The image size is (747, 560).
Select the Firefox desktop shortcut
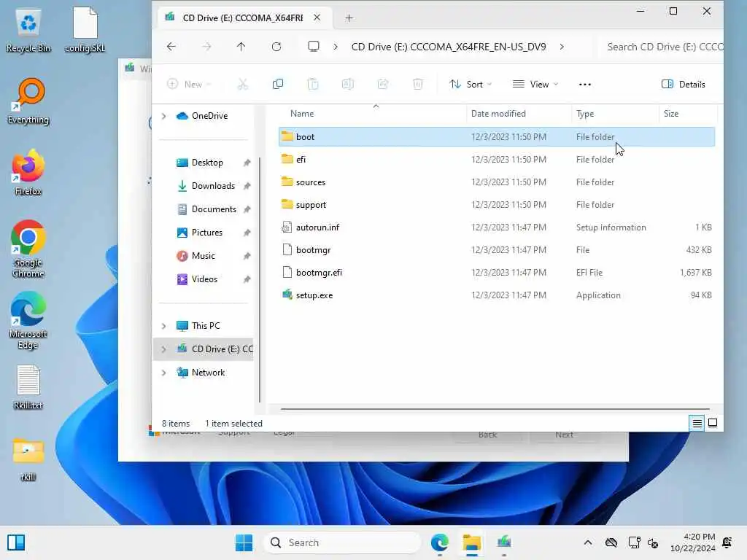coord(28,172)
